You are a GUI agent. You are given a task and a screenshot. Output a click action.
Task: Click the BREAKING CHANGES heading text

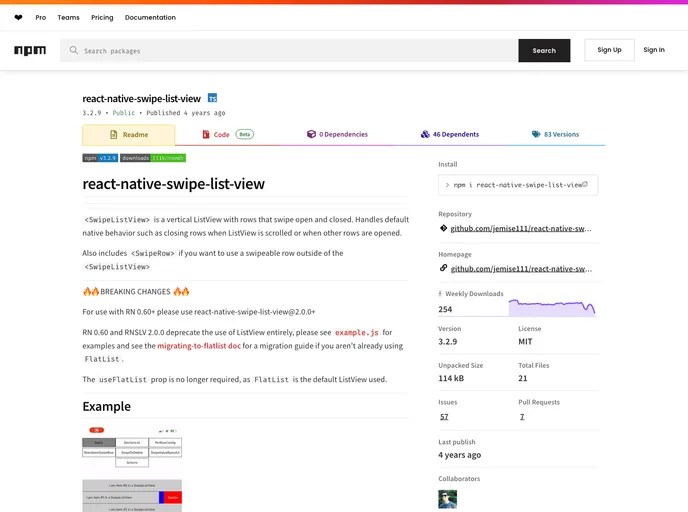(x=135, y=292)
